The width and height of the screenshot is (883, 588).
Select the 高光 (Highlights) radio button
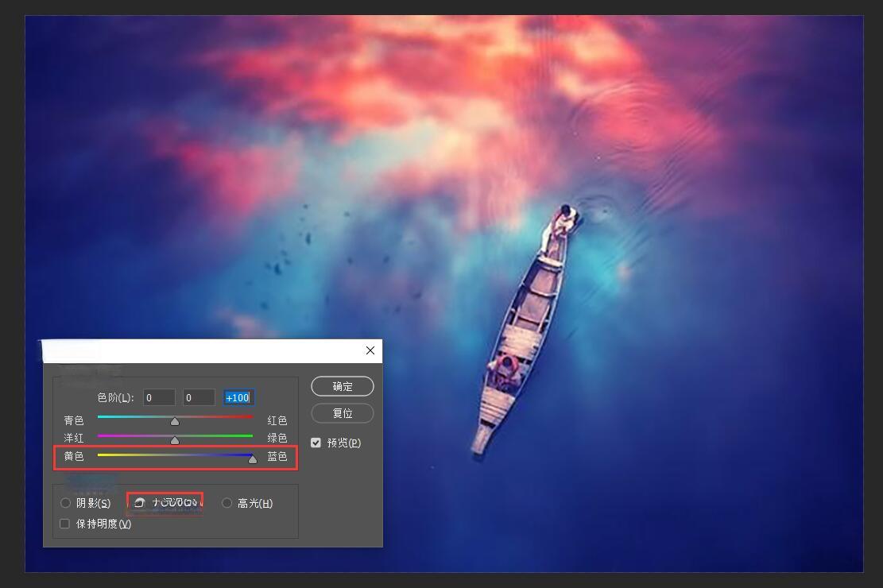[x=227, y=503]
